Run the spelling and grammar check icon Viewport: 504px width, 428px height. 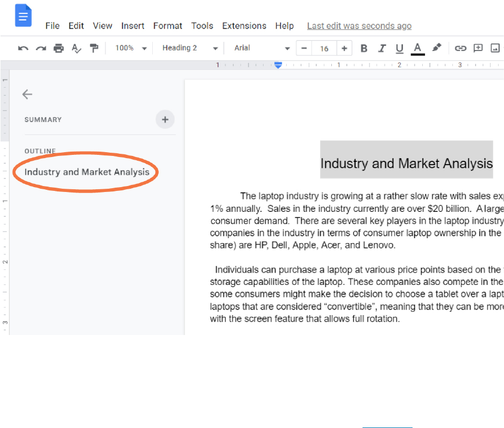[x=76, y=48]
